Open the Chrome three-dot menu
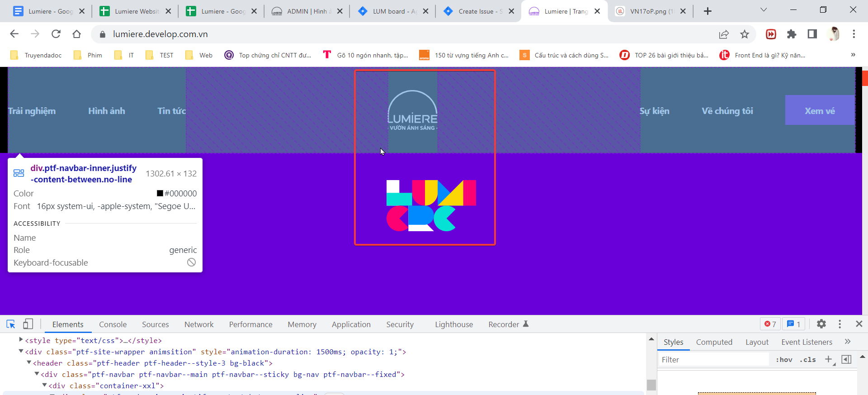Viewport: 868px width, 395px height. [x=854, y=34]
